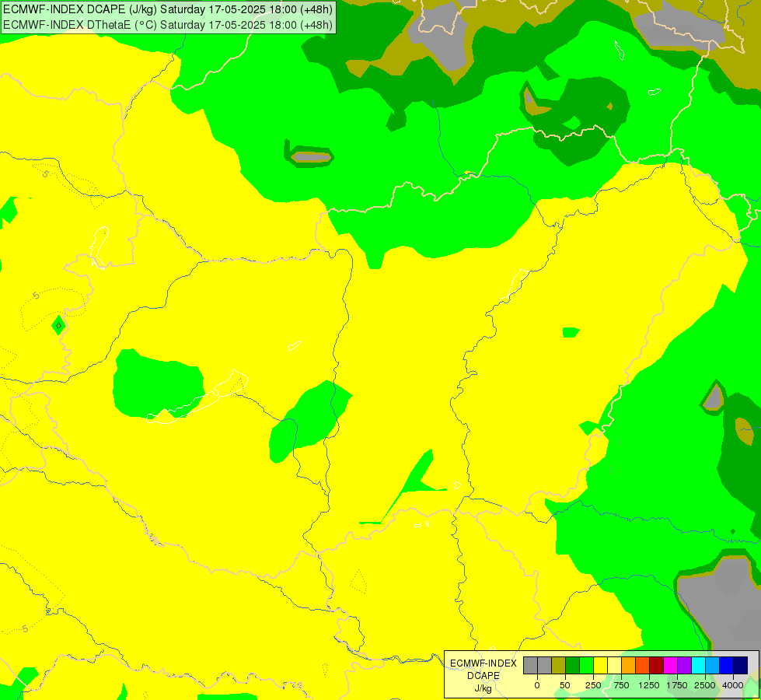Click the 'ECMWF-INDEX' label in the legend
The width and height of the screenshot is (761, 700).
tap(483, 663)
